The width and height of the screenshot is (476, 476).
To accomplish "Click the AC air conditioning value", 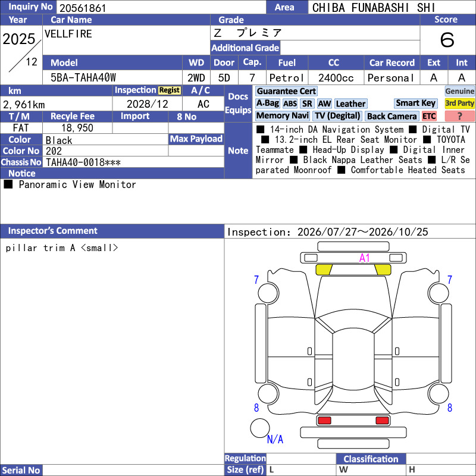I will [x=203, y=104].
